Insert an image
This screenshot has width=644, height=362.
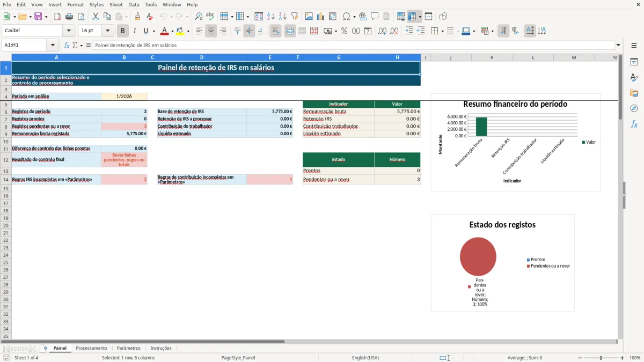pos(309,17)
